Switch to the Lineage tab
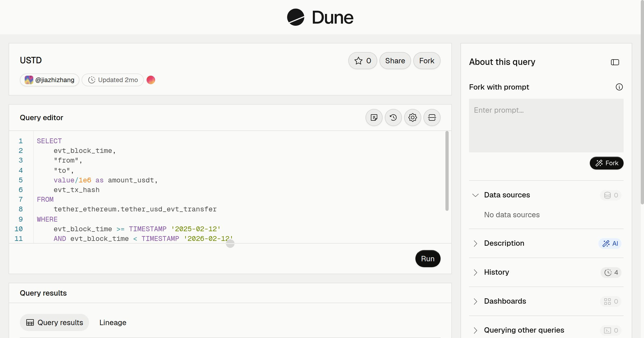The height and width of the screenshot is (338, 644). pyautogui.click(x=113, y=322)
